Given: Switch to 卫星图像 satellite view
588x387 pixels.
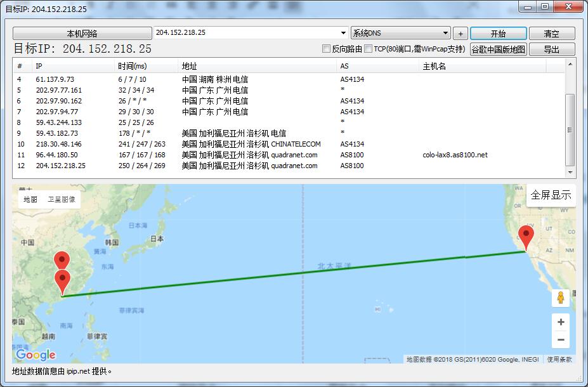Looking at the screenshot, I should (x=62, y=199).
